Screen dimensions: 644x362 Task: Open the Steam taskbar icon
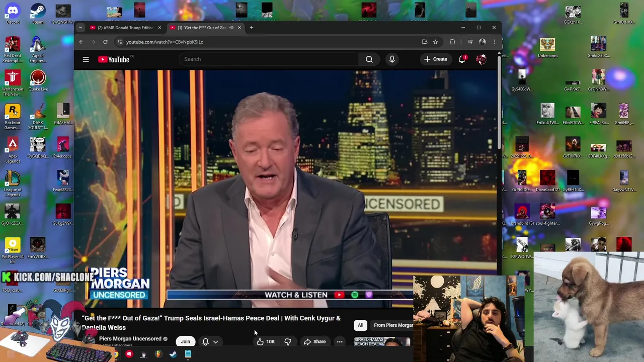[x=173, y=354]
